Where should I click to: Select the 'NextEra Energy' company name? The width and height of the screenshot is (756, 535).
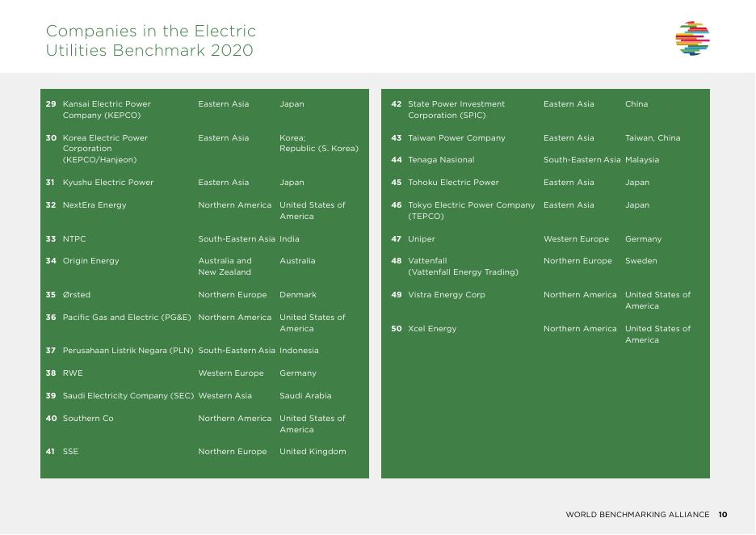94,205
